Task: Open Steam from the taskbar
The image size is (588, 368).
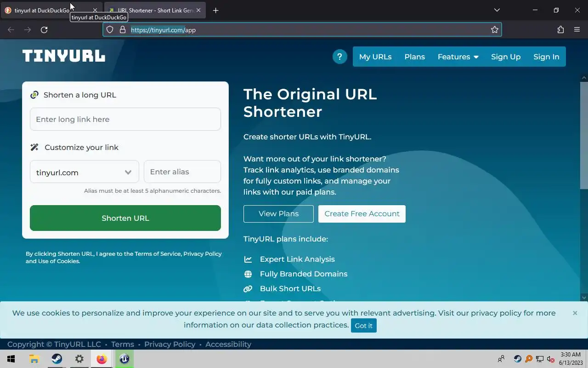Action: point(57,359)
